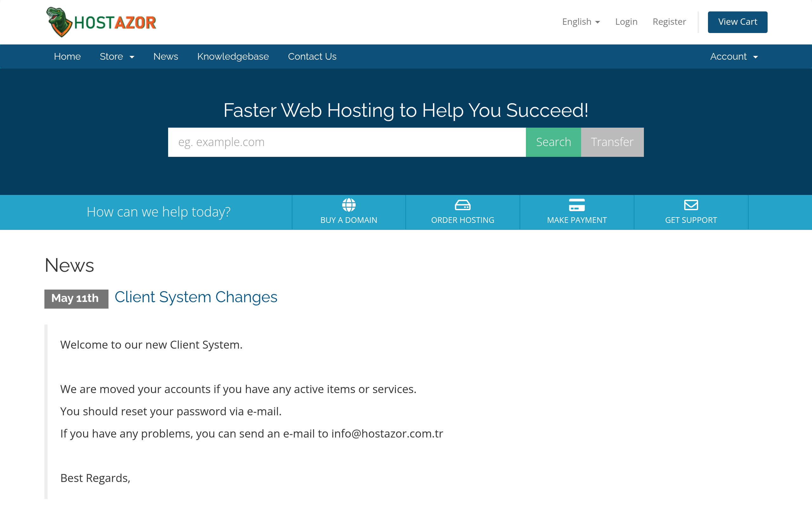Select Contact Us in the navbar
812x508 pixels.
312,57
